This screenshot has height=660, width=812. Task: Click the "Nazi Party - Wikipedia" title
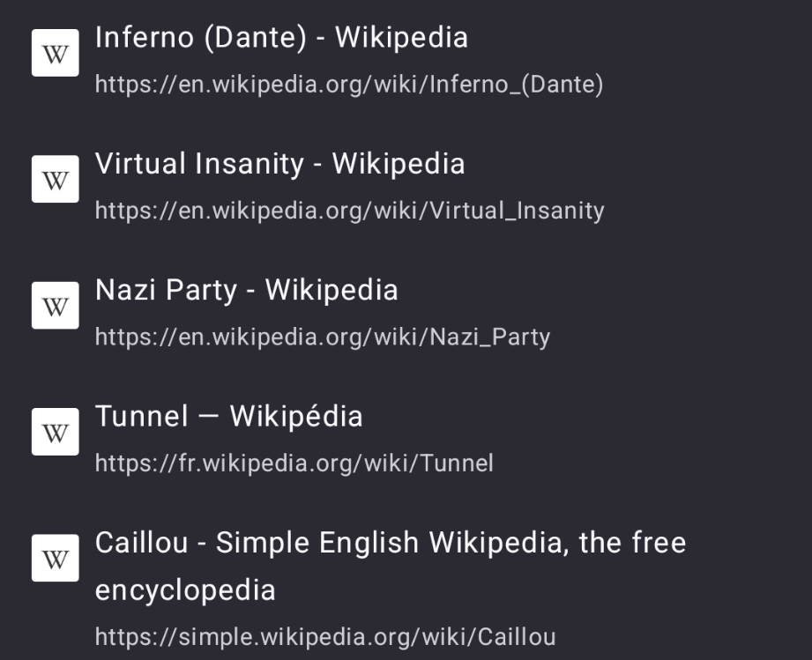[246, 290]
